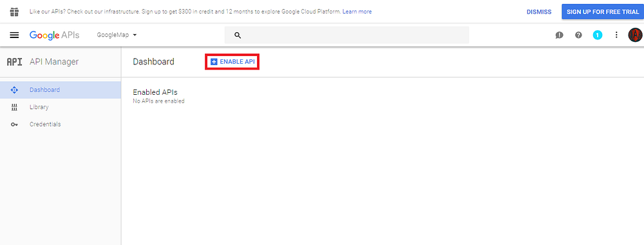This screenshot has height=245, width=644.
Task: Expand the GoogleMap project dropdown
Action: 117,35
